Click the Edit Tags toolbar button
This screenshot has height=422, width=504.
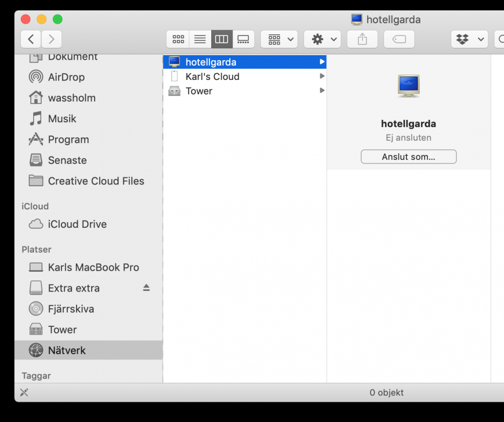pyautogui.click(x=399, y=39)
